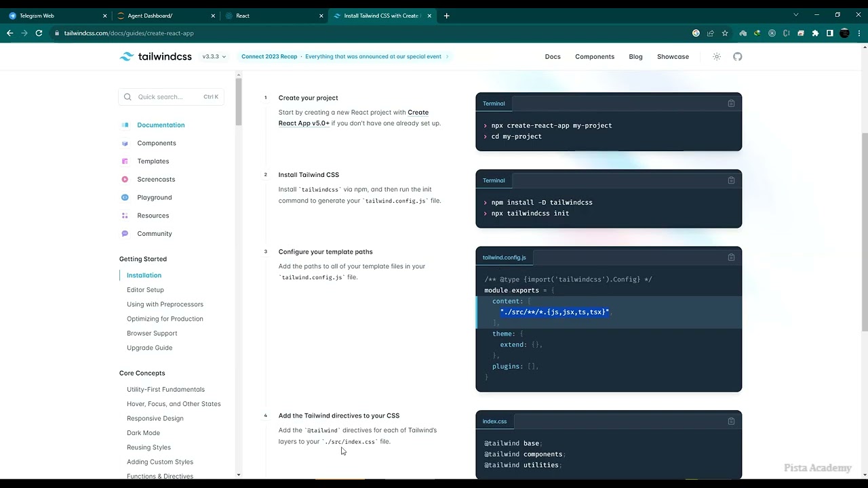Click the Google icon in address bar

click(696, 33)
